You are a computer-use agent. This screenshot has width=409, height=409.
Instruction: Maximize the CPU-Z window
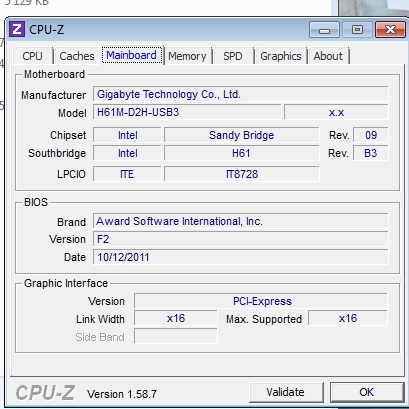click(x=357, y=30)
